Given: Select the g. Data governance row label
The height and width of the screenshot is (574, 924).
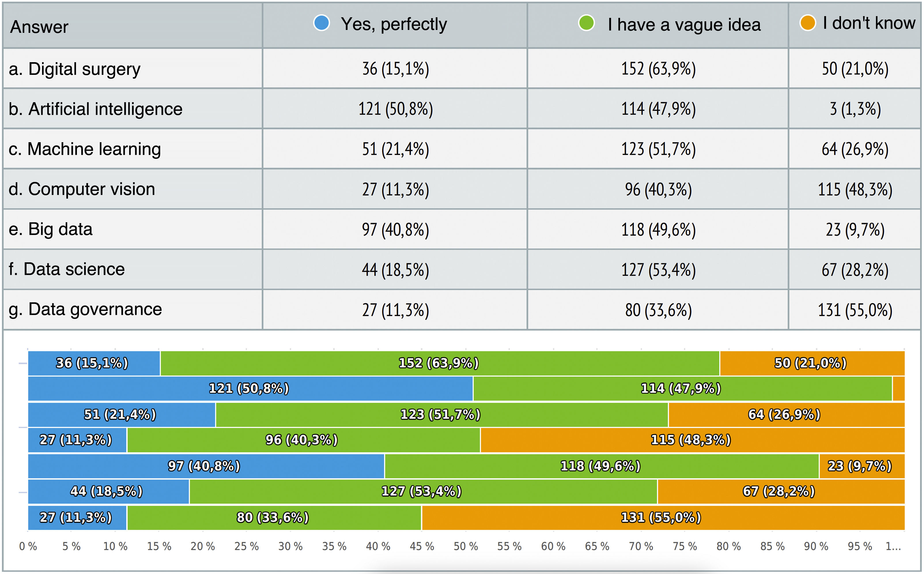Looking at the screenshot, I should point(85,309).
